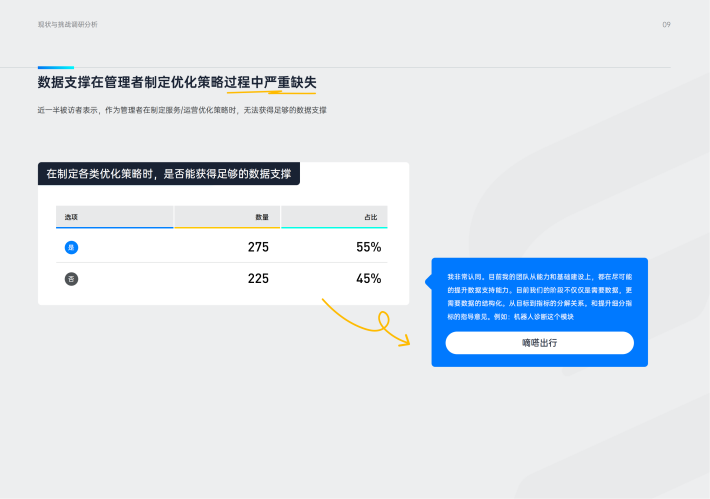The height and width of the screenshot is (499, 710).
Task: Click the blue callout box's left pointer notch
Action: (x=428, y=283)
